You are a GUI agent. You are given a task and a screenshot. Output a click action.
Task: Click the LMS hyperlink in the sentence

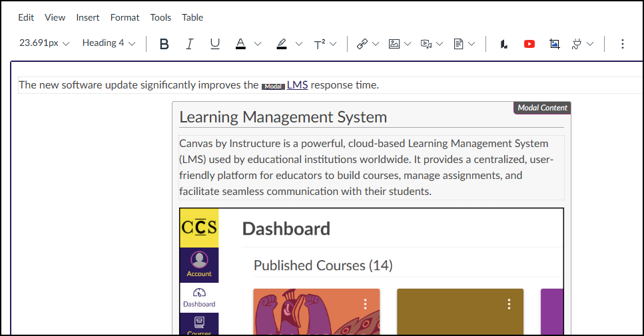pos(297,85)
